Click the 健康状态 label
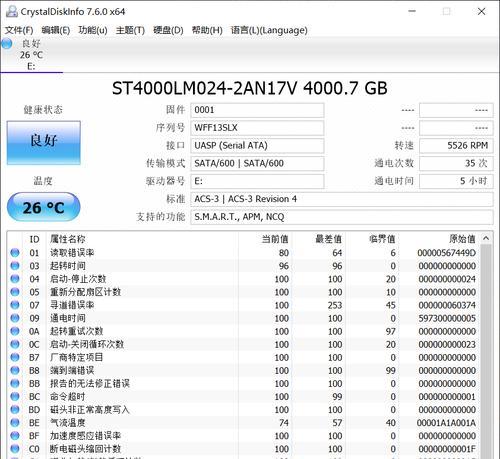 pos(43,110)
